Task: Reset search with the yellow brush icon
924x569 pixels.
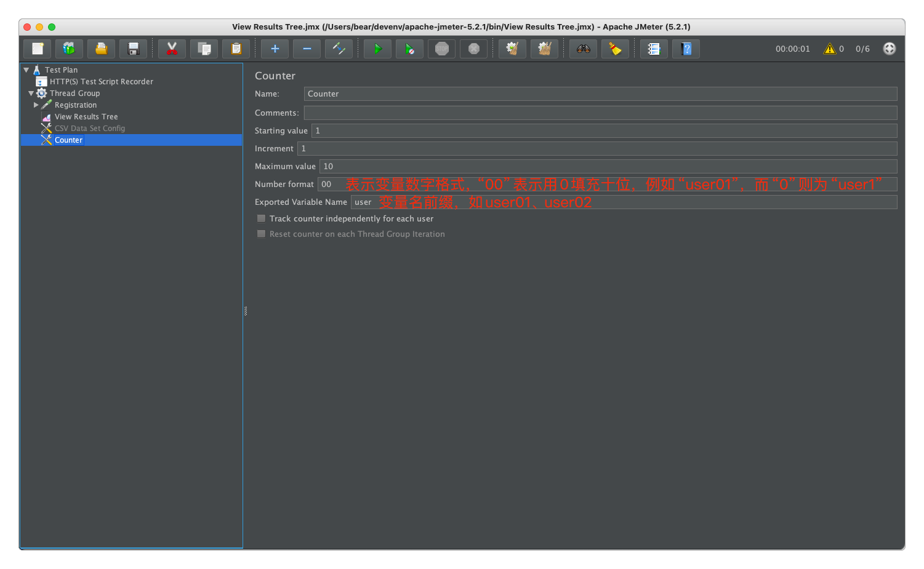Action: tap(615, 49)
